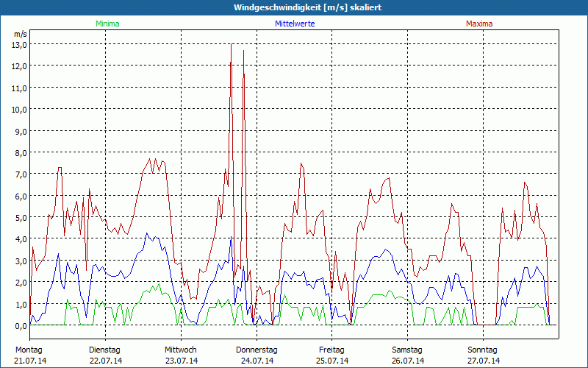Click the 9,0 y-axis value

coord(21,132)
